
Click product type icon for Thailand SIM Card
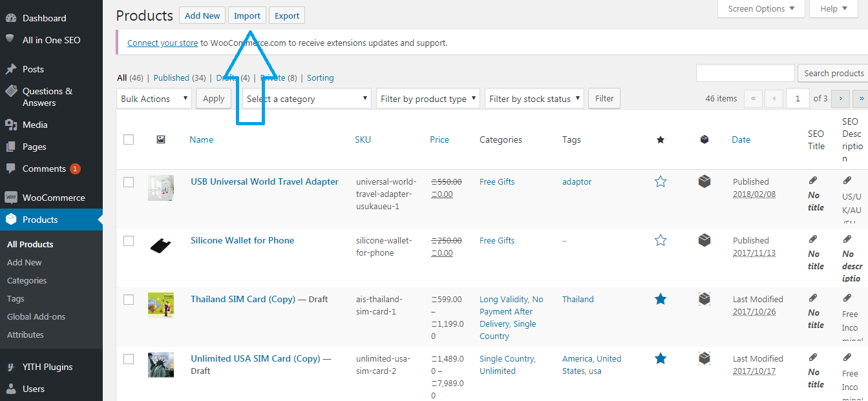click(x=704, y=300)
